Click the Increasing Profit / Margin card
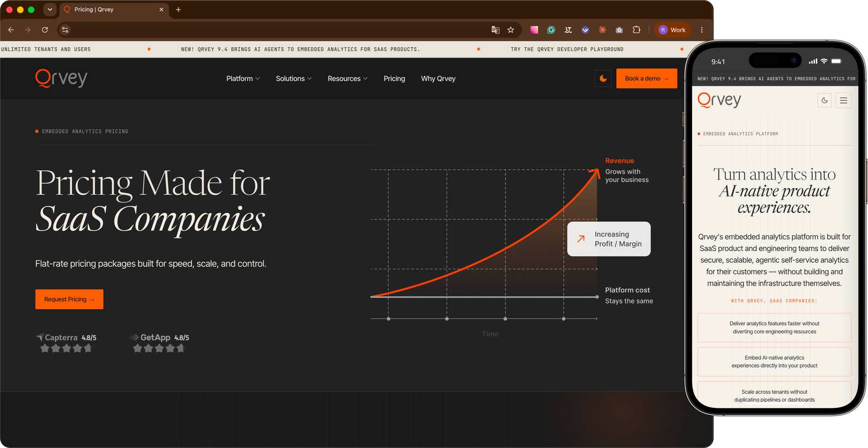 click(609, 239)
